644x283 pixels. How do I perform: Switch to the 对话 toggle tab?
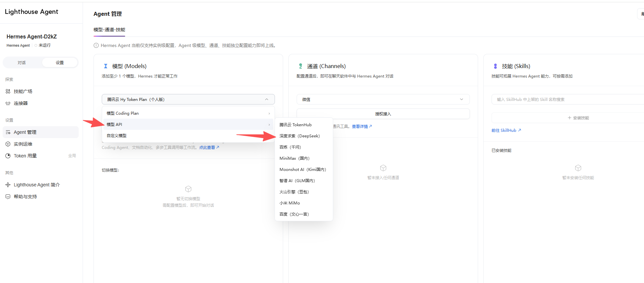[22, 62]
